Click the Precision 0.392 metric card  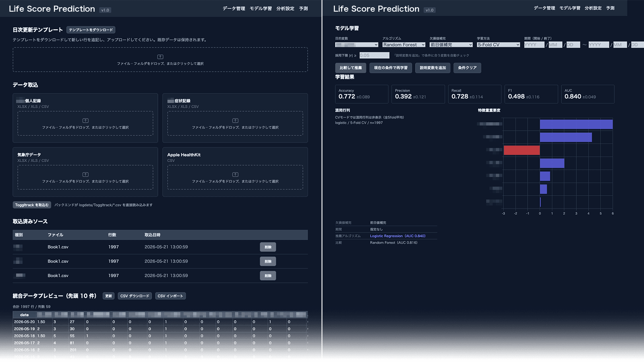pyautogui.click(x=418, y=94)
